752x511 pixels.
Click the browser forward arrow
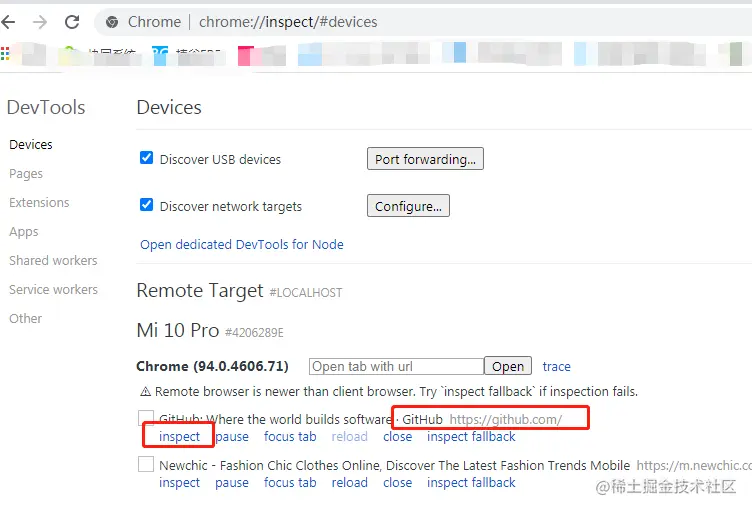pos(40,22)
